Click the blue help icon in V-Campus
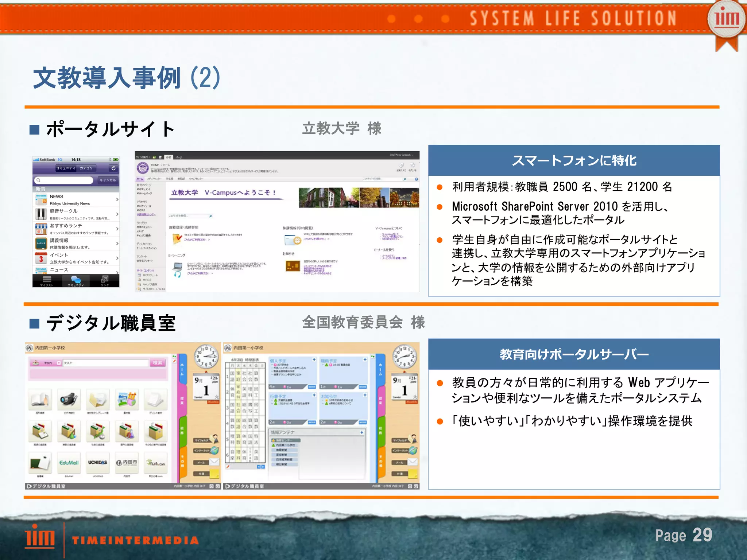This screenshot has height=560, width=747. [x=416, y=179]
